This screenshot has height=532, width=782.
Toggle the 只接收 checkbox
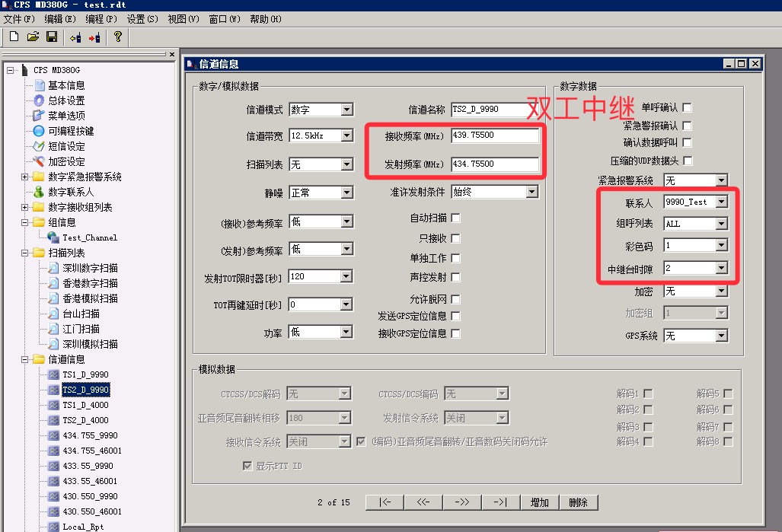pyautogui.click(x=455, y=238)
